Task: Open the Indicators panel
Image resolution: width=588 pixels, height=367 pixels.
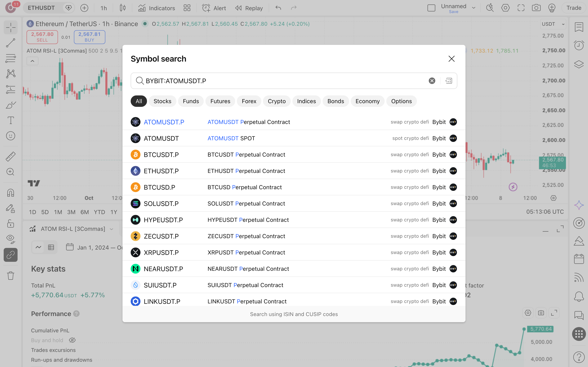Action: click(156, 8)
